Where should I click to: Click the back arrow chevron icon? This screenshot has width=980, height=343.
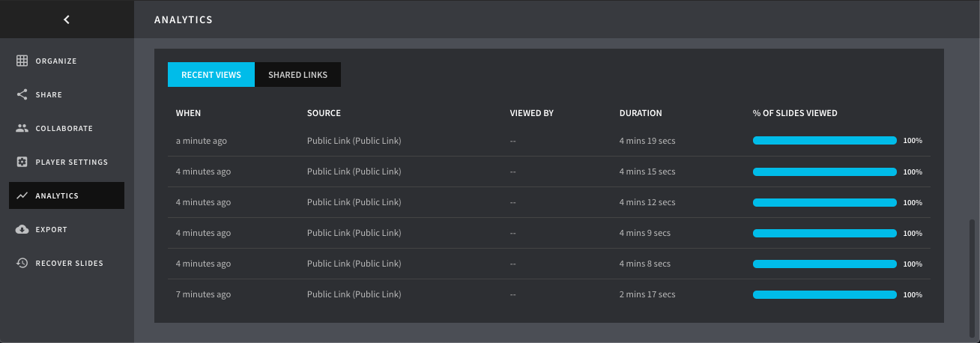(x=67, y=19)
